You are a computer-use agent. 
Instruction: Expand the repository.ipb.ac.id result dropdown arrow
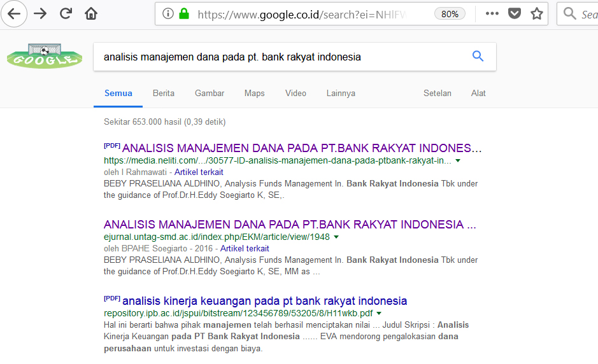[379, 314]
